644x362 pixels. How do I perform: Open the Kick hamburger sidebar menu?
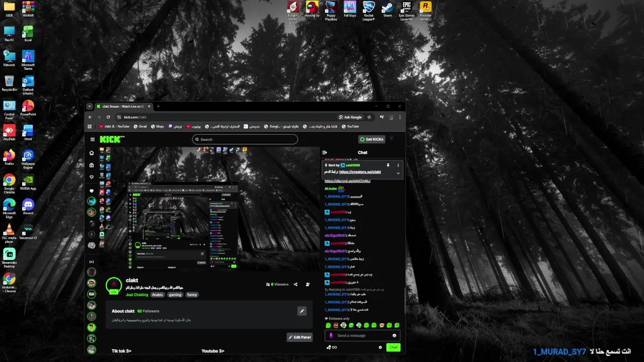(x=93, y=139)
